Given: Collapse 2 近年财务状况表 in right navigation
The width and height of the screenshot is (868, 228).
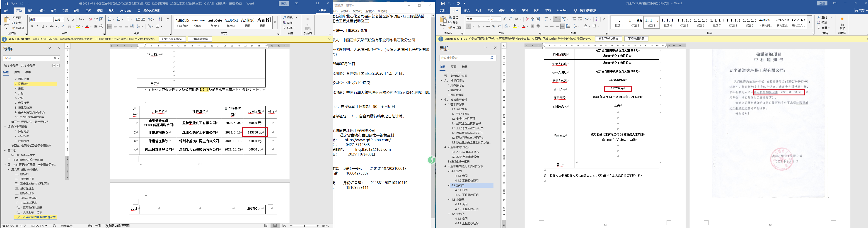Looking at the screenshot, I should 445,147.
